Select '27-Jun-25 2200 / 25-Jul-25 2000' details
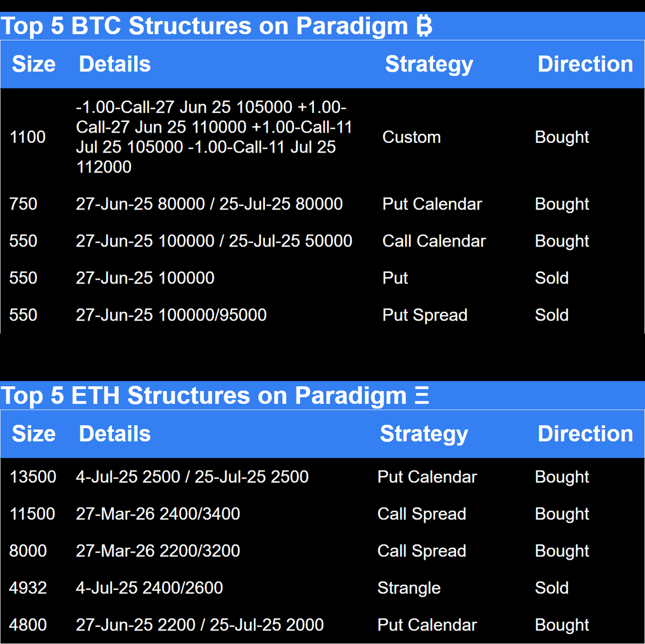 pyautogui.click(x=199, y=625)
